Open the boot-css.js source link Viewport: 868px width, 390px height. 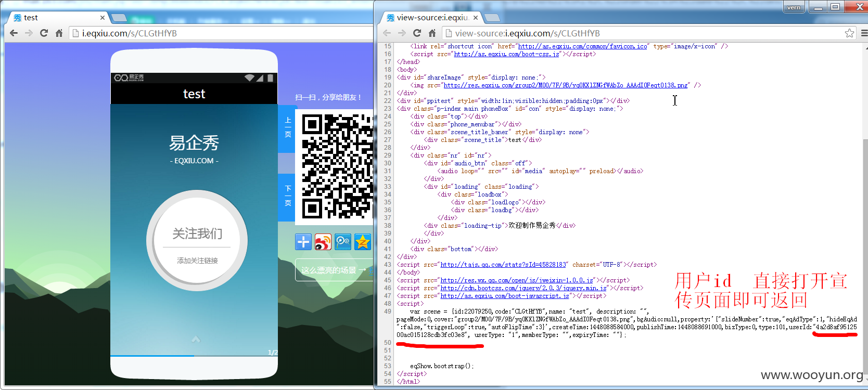click(507, 54)
